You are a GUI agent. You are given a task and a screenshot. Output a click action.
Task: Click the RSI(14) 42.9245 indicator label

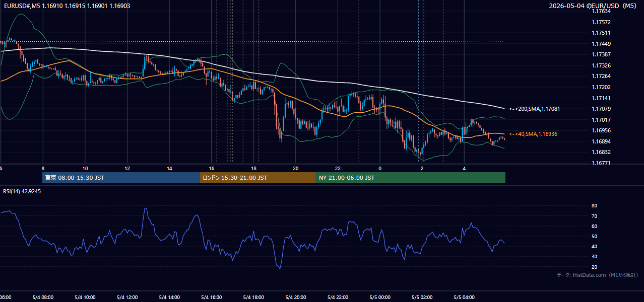(22, 191)
